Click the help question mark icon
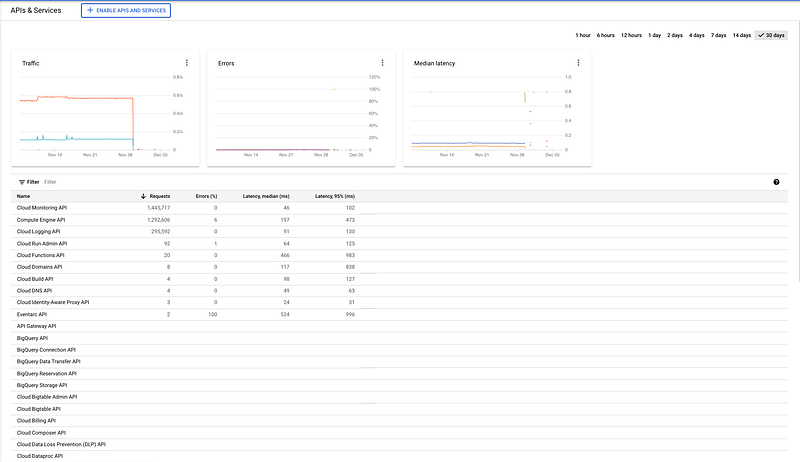This screenshot has height=462, width=800. click(x=777, y=182)
